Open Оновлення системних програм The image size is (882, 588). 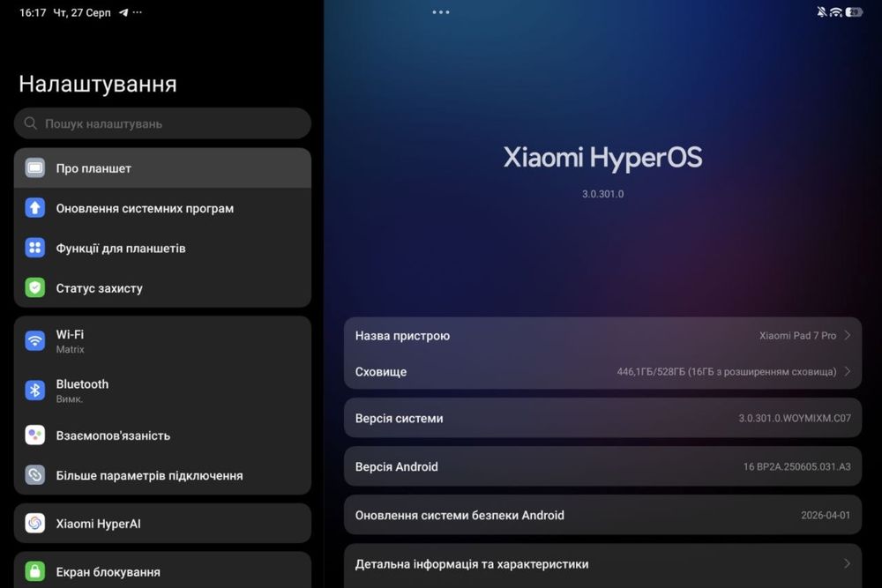pyautogui.click(x=162, y=208)
